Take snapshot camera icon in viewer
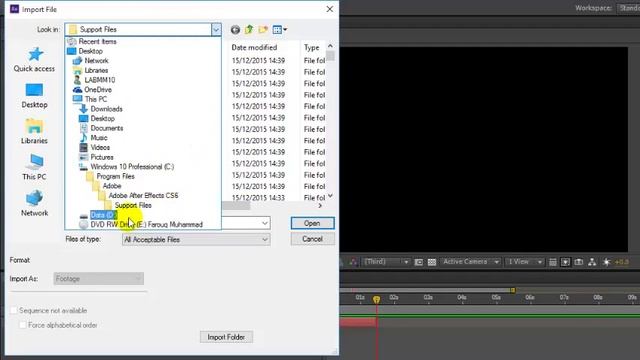The height and width of the screenshot is (360, 640). pos(579,262)
